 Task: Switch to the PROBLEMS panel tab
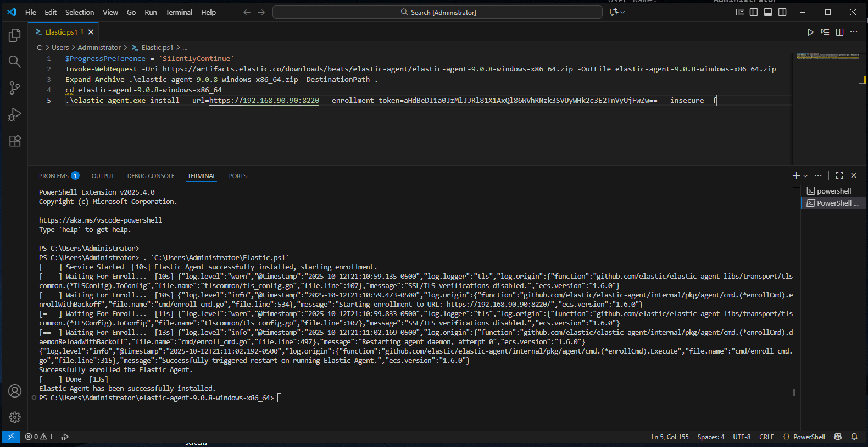pyautogui.click(x=54, y=176)
